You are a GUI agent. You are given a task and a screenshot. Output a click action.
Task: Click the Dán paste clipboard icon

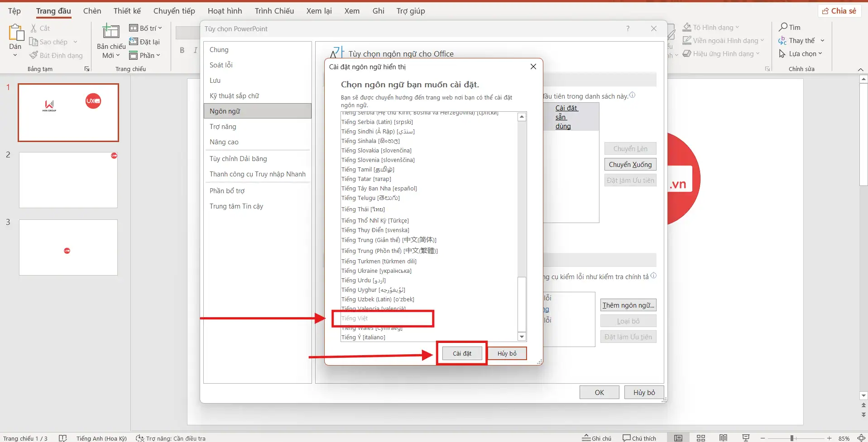coord(15,33)
